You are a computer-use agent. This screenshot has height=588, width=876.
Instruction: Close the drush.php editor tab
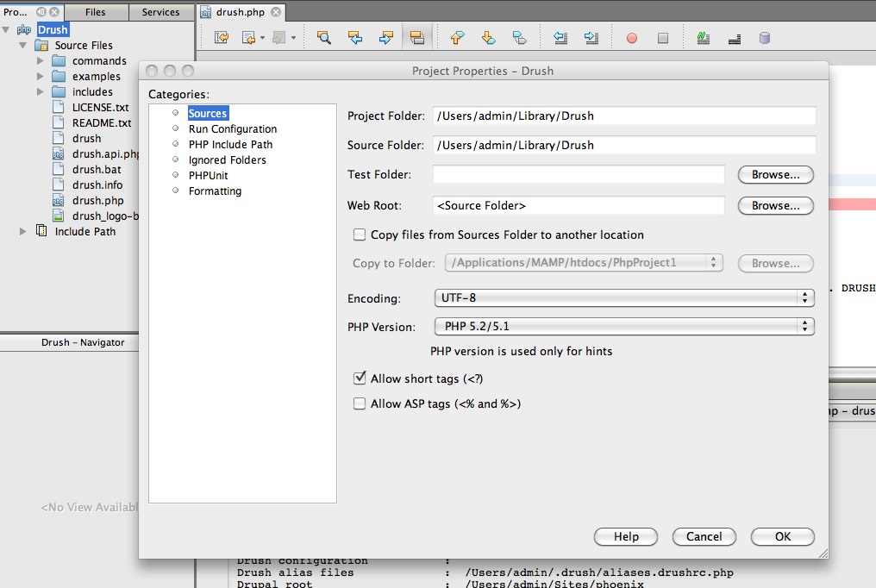(x=275, y=12)
